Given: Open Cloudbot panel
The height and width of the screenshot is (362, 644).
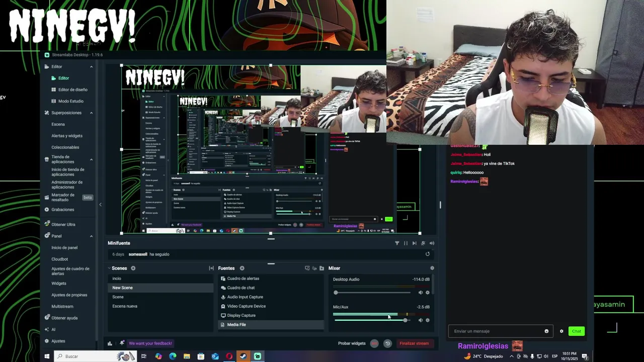Looking at the screenshot, I should pos(59,259).
